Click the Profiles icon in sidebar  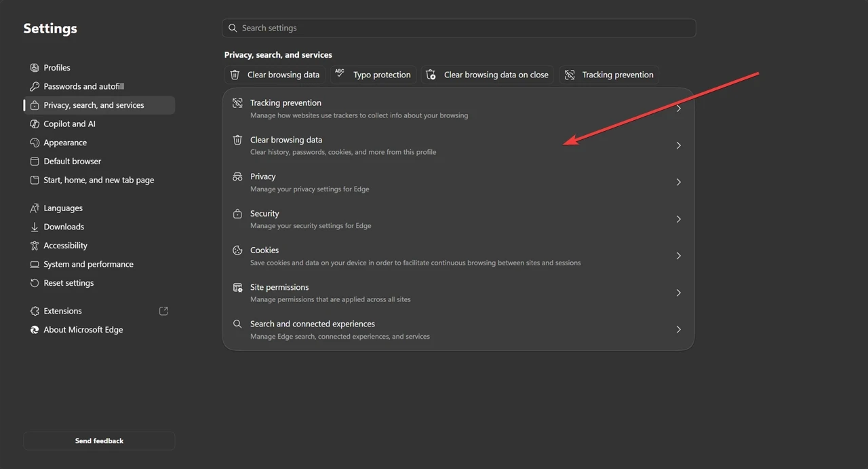click(35, 68)
